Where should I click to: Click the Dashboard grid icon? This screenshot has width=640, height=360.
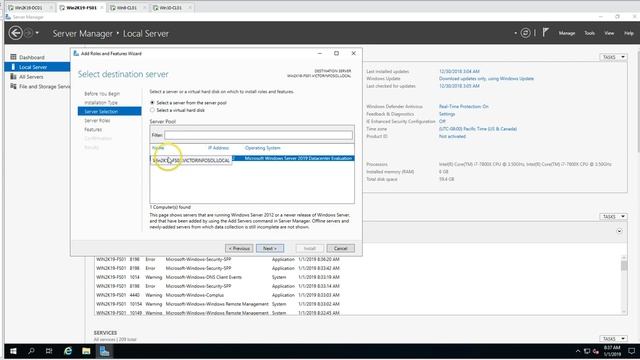point(13,57)
